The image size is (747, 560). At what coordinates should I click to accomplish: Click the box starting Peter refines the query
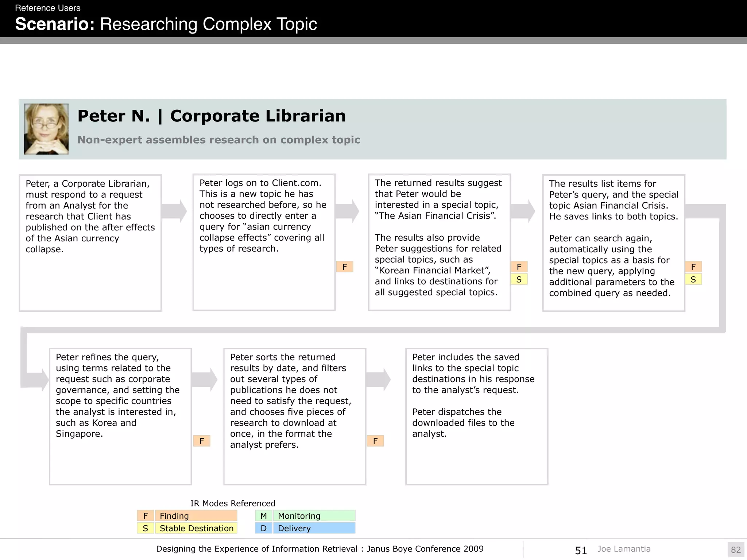120,416
